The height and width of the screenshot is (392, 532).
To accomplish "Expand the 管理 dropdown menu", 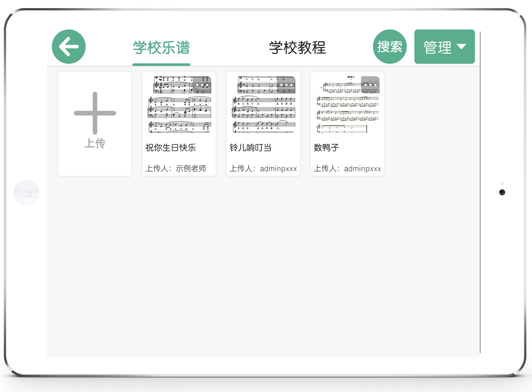I will (x=444, y=46).
